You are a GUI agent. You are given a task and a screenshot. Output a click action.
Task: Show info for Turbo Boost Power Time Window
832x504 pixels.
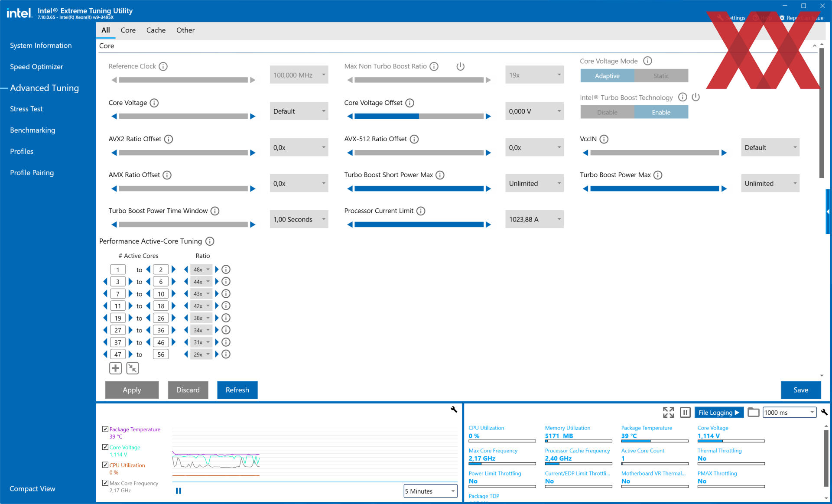215,211
